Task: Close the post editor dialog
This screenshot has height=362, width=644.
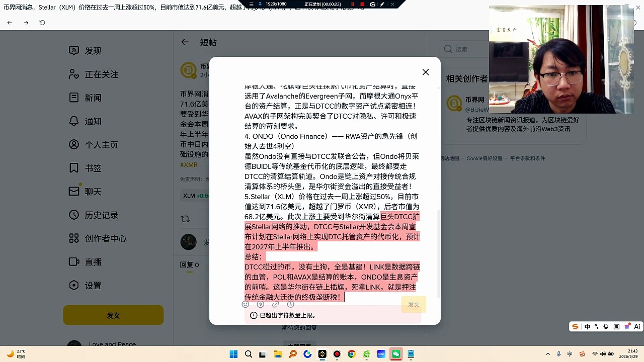Action: 426,72
